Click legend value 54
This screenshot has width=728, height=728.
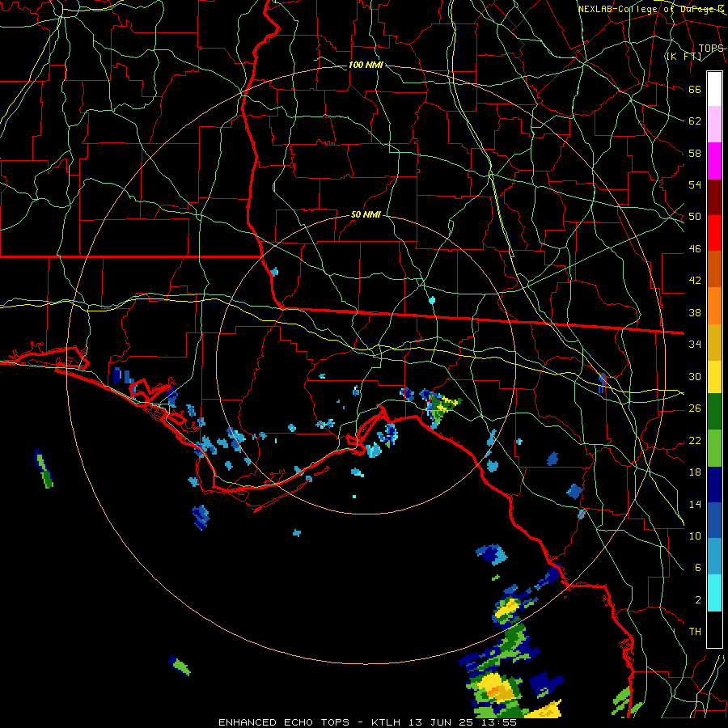tap(695, 184)
